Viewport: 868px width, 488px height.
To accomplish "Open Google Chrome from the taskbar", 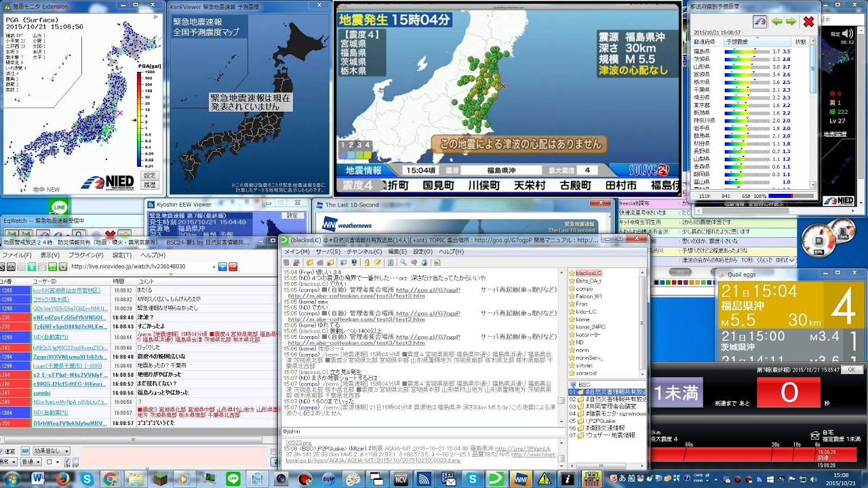I will click(x=111, y=479).
